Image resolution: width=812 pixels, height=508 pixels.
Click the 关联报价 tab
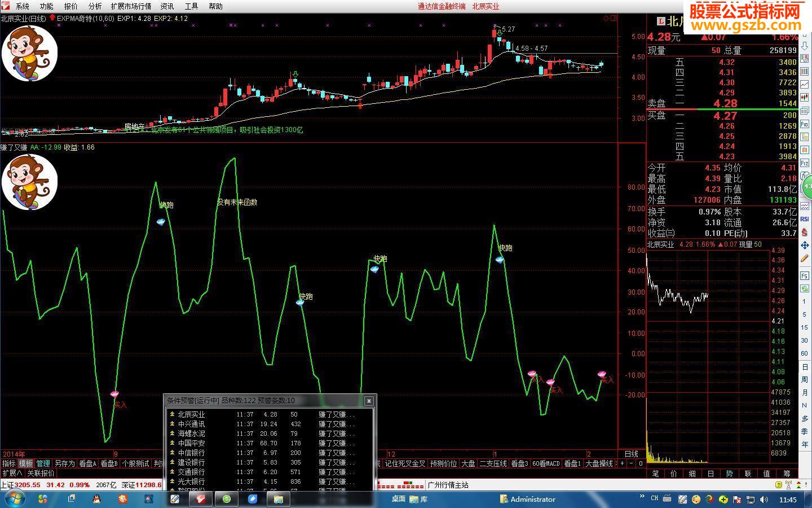coord(41,473)
